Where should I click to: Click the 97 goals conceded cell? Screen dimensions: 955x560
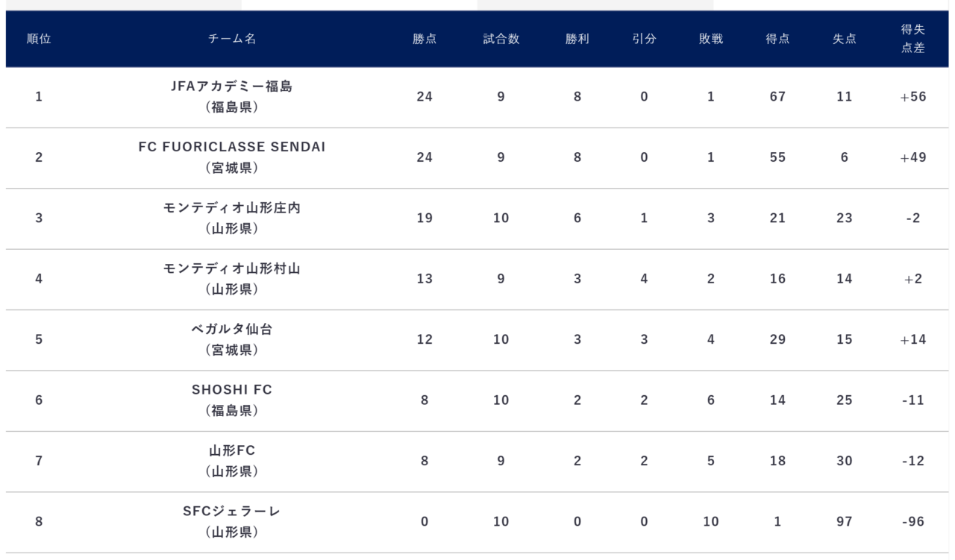[845, 522]
